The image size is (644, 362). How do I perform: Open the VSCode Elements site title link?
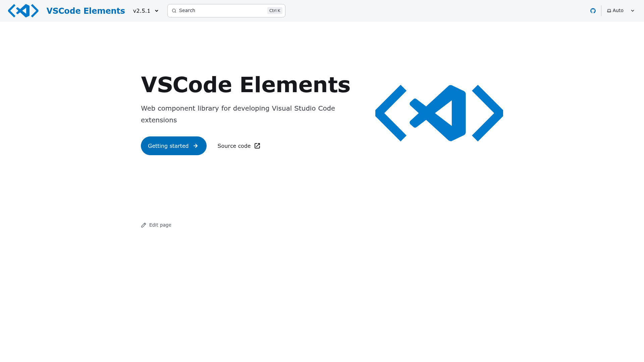(x=86, y=11)
